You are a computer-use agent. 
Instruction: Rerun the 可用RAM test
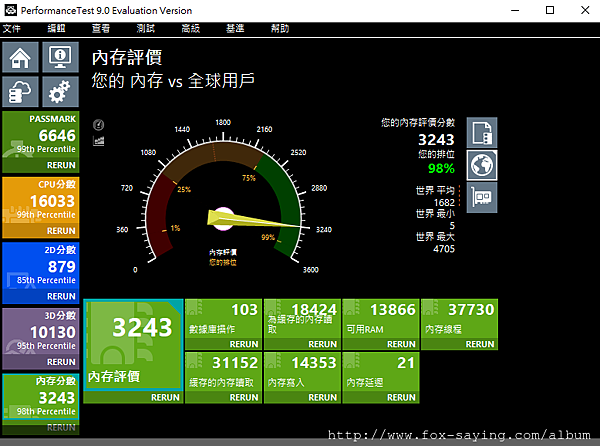(x=401, y=344)
